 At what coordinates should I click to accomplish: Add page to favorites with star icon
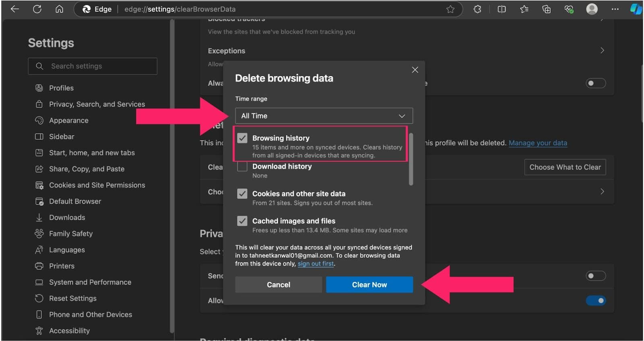450,9
